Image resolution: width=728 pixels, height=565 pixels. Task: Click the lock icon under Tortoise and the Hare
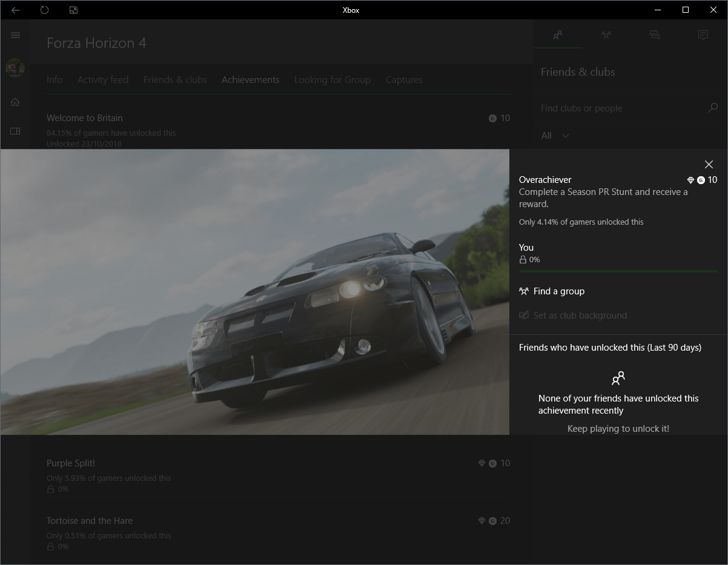click(50, 546)
